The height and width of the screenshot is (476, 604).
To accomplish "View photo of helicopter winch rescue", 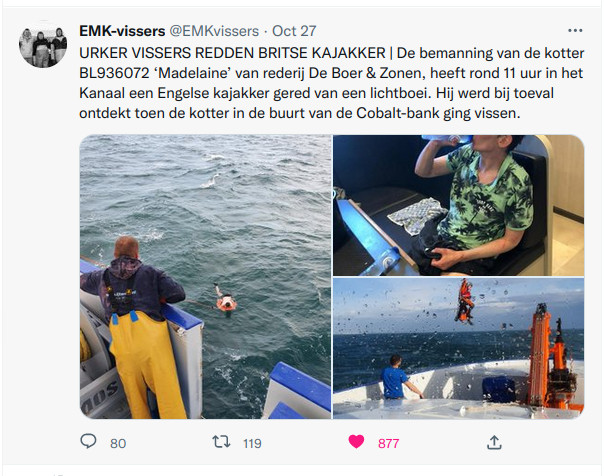I will click(x=458, y=348).
